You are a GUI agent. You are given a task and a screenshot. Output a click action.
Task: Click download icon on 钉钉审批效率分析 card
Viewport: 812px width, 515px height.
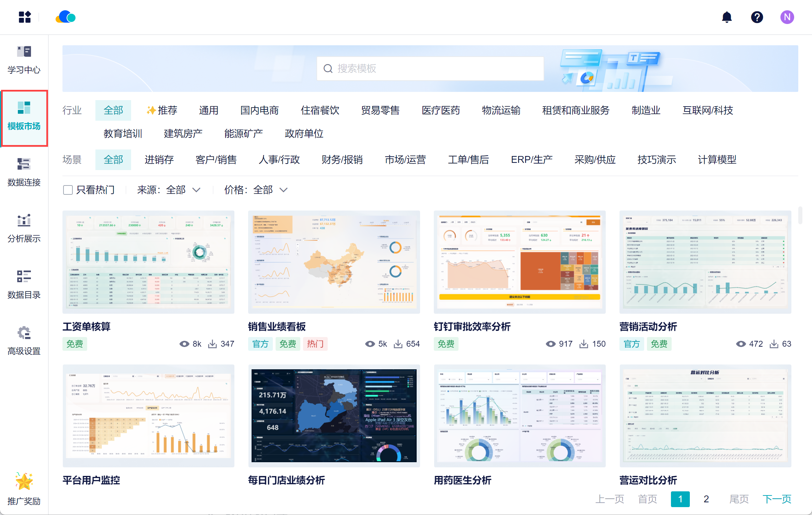(584, 344)
